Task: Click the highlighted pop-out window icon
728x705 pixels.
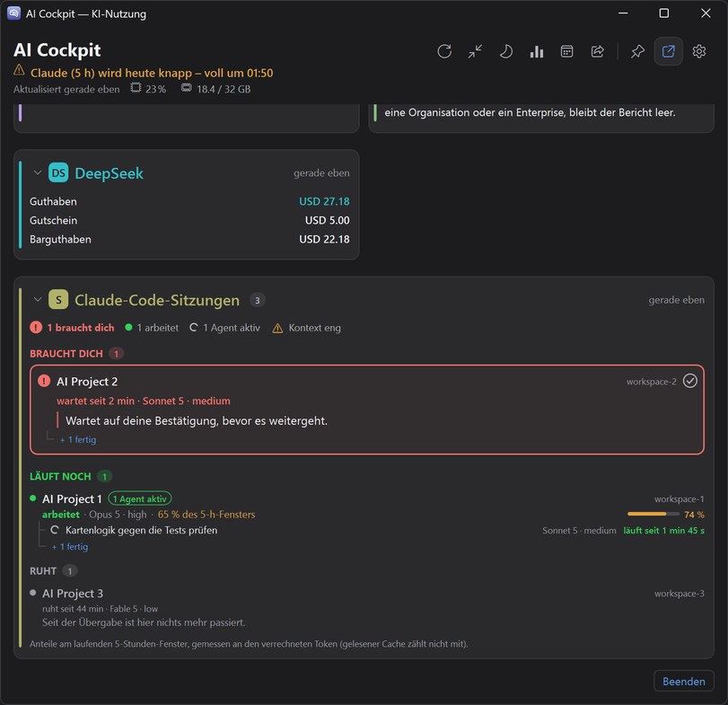Action: click(x=668, y=51)
